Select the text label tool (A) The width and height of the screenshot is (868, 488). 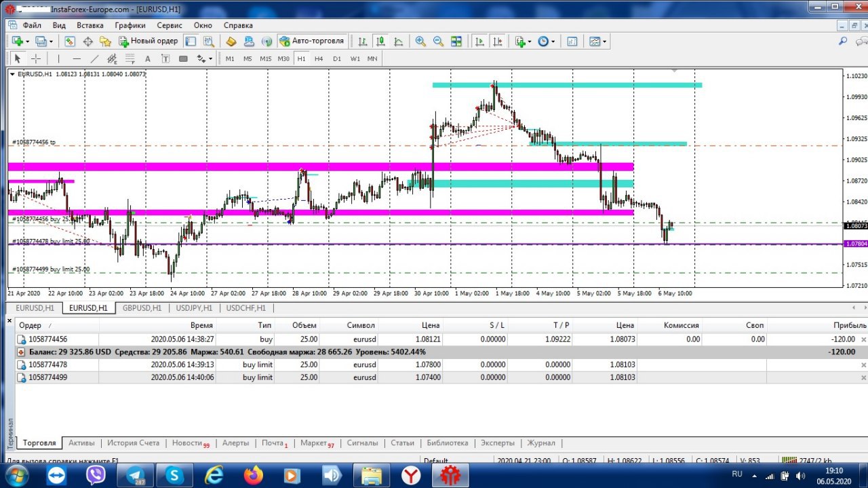(x=147, y=58)
